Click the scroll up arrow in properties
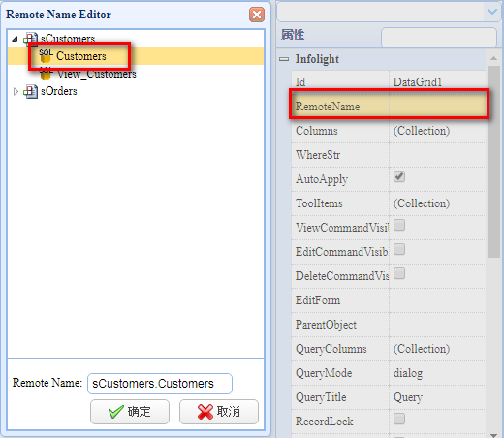504x438 pixels. coord(493,58)
